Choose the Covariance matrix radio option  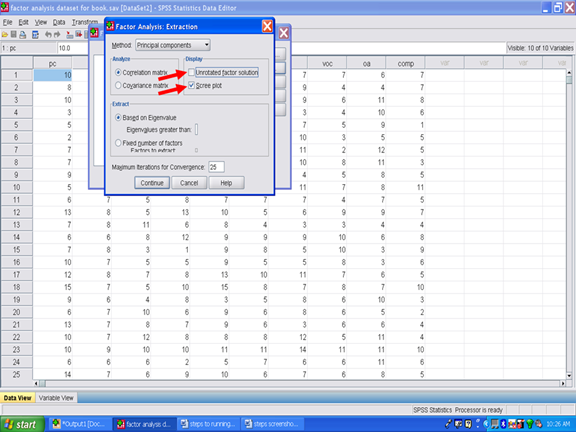click(x=118, y=85)
